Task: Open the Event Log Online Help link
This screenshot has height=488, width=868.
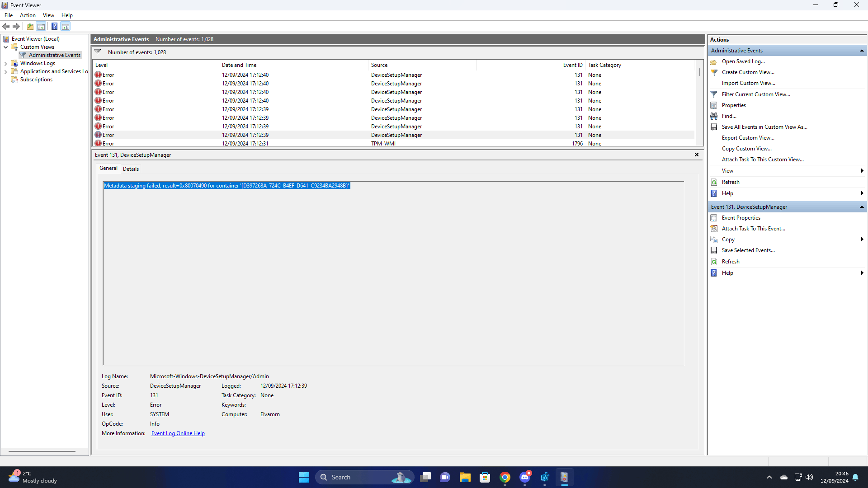Action: (178, 433)
